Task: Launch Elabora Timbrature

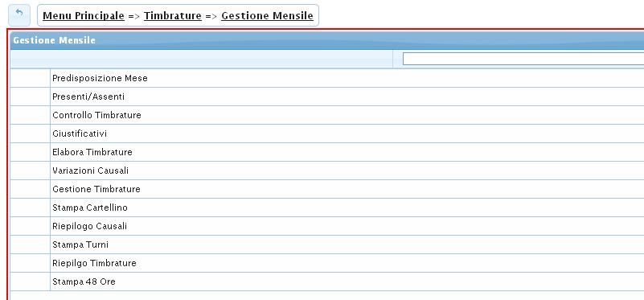Action: pos(92,152)
